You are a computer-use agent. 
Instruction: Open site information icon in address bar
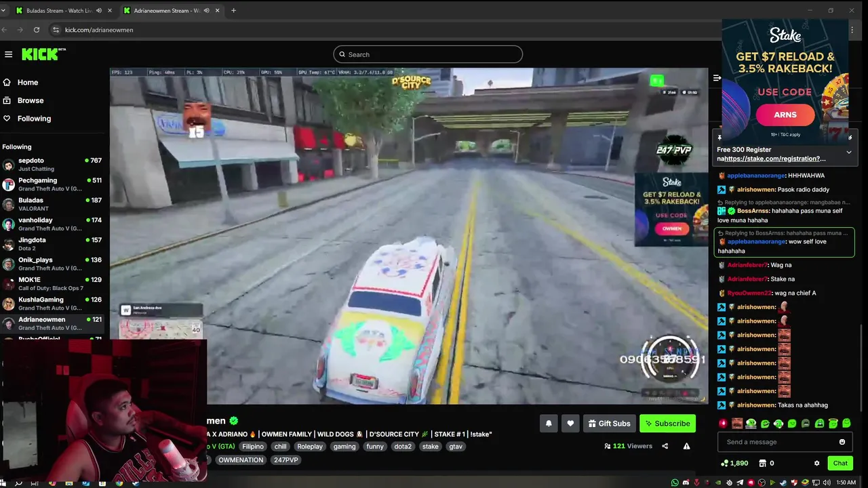56,30
